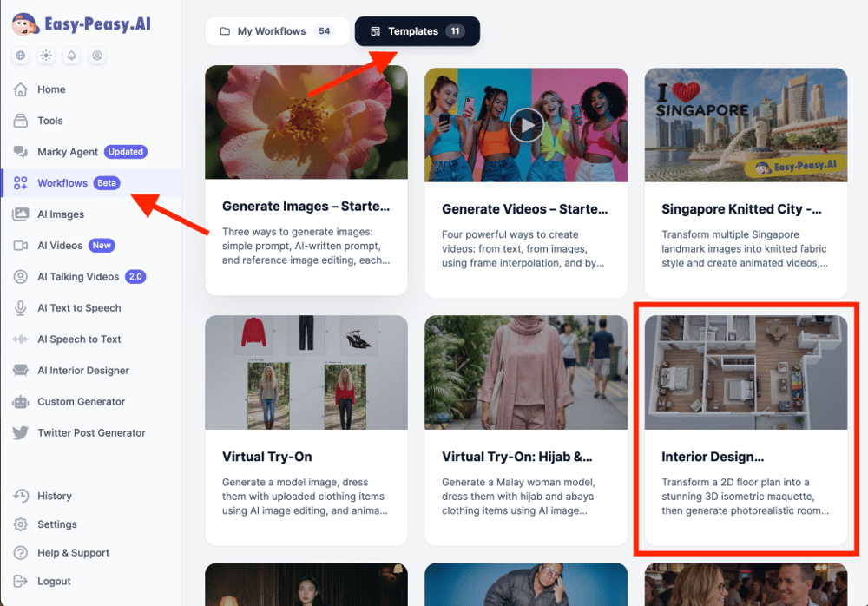Select AI Images in sidebar
Screen dimensions: 868x606
pos(61,214)
